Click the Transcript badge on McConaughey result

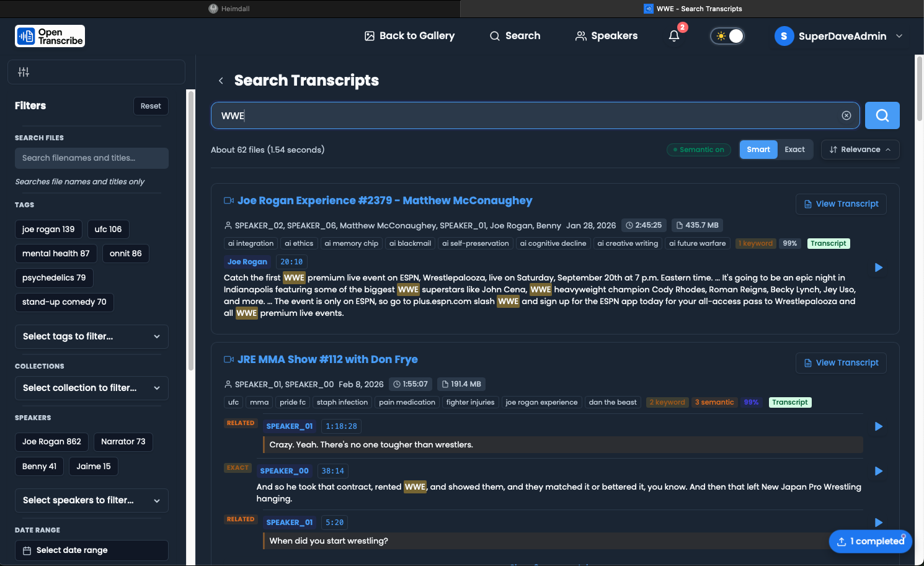(x=828, y=243)
